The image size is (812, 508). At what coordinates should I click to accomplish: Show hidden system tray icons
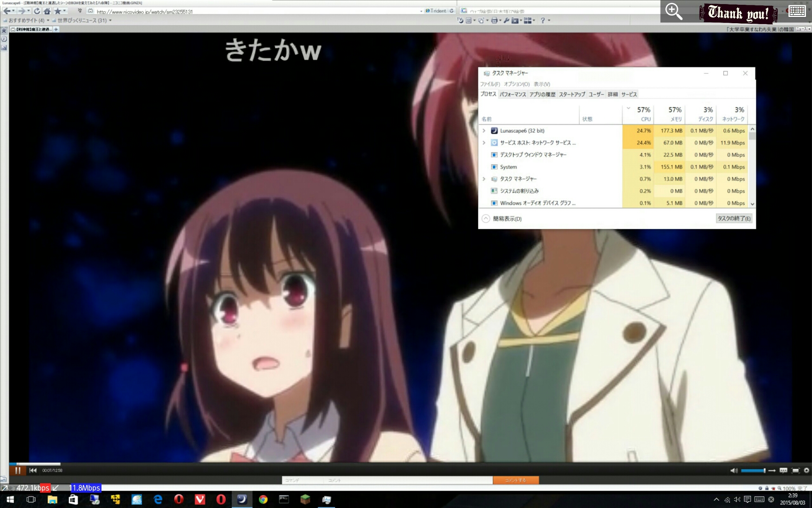[716, 499]
